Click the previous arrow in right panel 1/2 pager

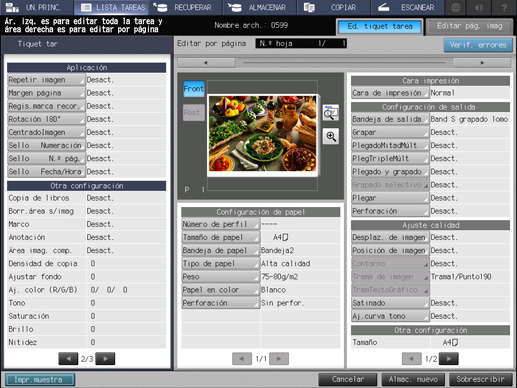click(412, 359)
